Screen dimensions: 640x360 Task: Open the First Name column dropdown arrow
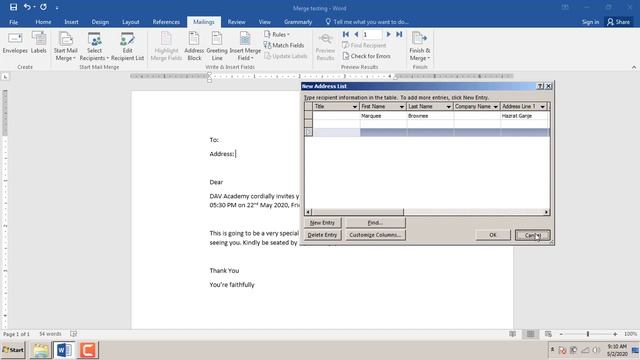point(402,107)
